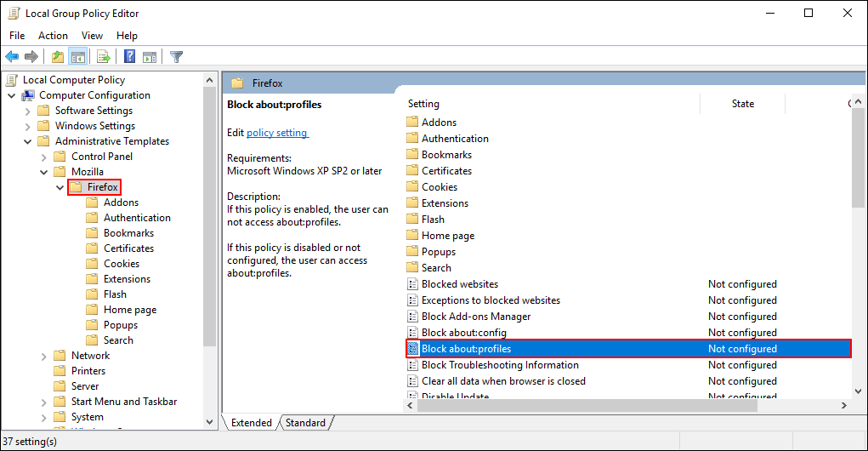Select the Server node in tree

(x=85, y=386)
